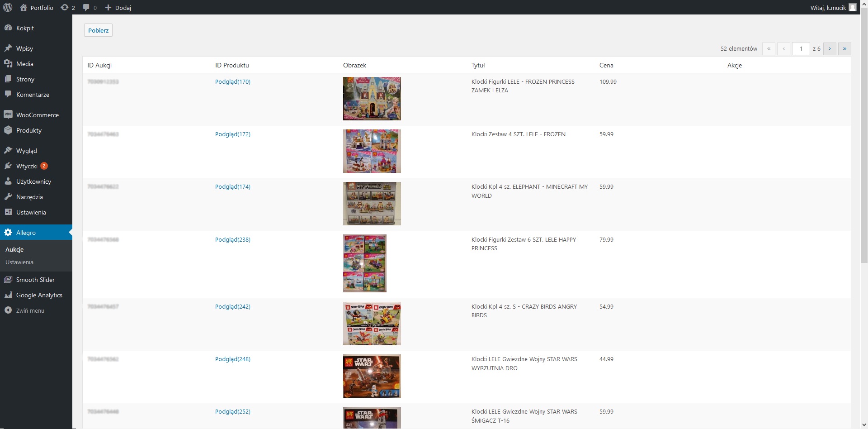Screen dimensions: 868x429
Task: Click the 79.99 price cell
Action: tap(606, 239)
